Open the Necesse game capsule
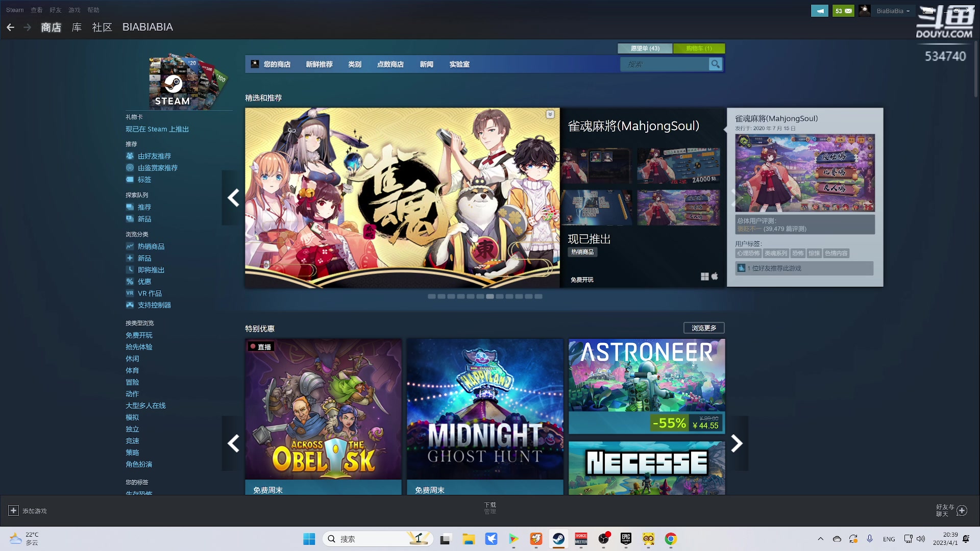The width and height of the screenshot is (980, 551). tap(647, 468)
